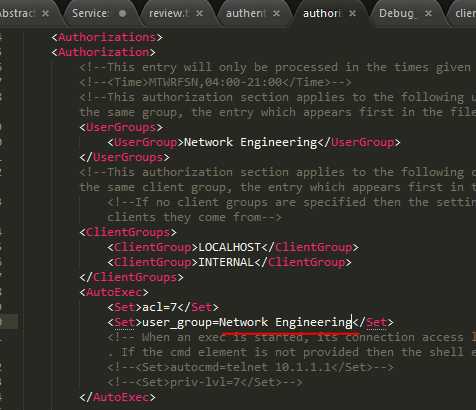Image resolution: width=476 pixels, height=410 pixels.
Task: Close the Abstrac tab
Action: [x=45, y=13]
